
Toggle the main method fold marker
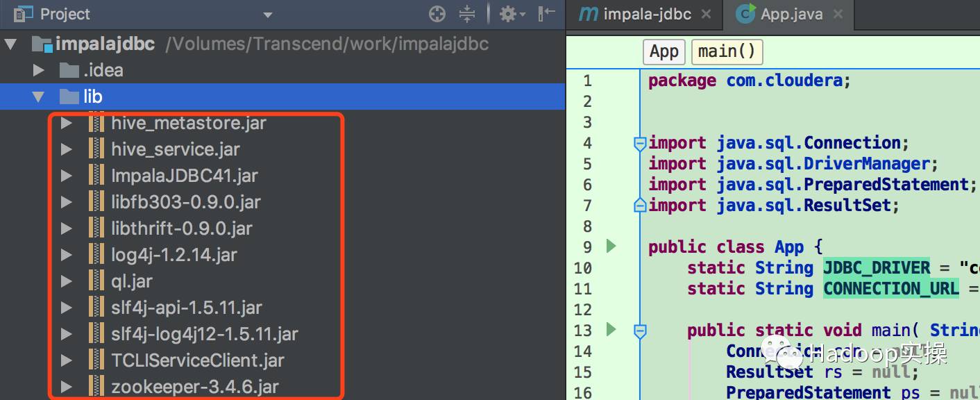(x=640, y=331)
